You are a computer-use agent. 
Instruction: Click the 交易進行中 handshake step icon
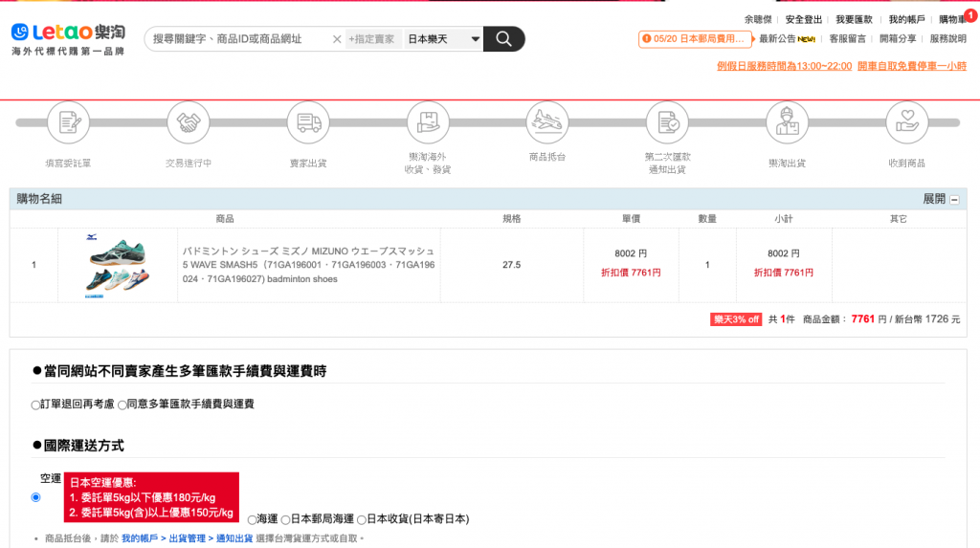coord(189,122)
